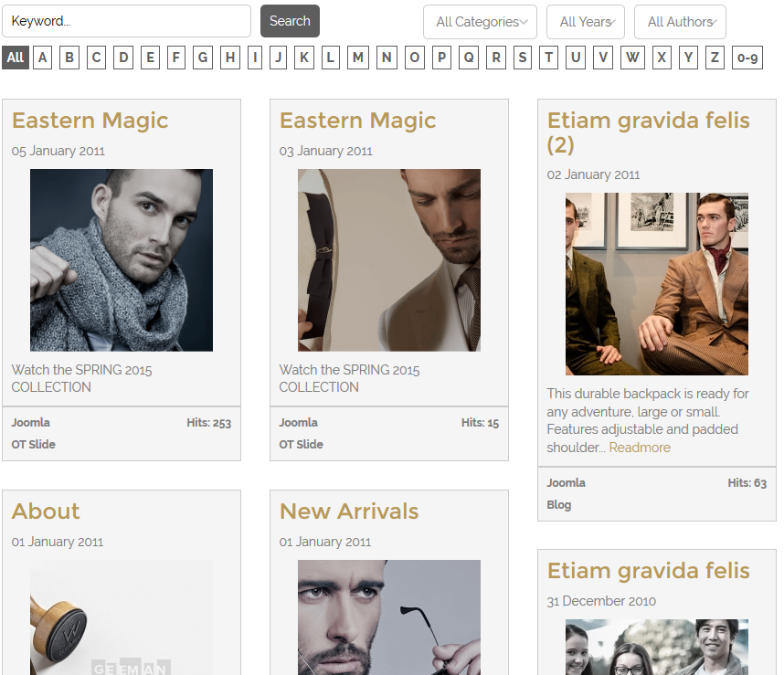The height and width of the screenshot is (675, 784).
Task: Filter articles by letter A
Action: [43, 58]
